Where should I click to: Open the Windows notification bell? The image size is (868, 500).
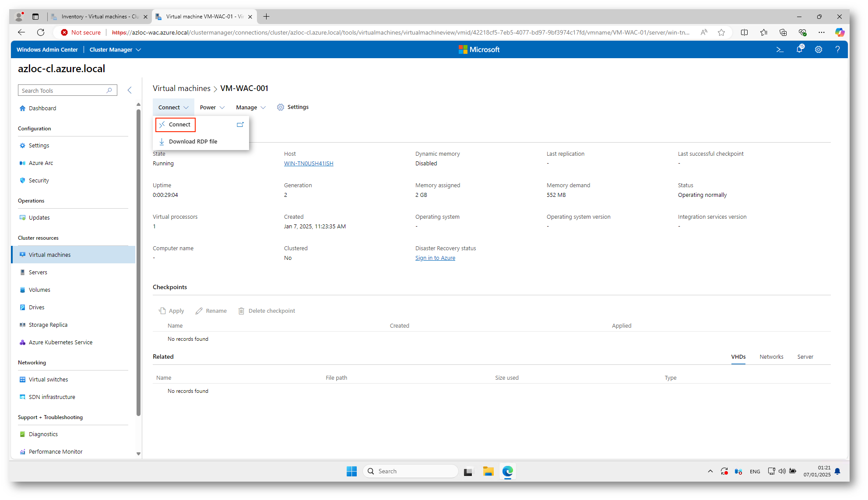pyautogui.click(x=837, y=471)
